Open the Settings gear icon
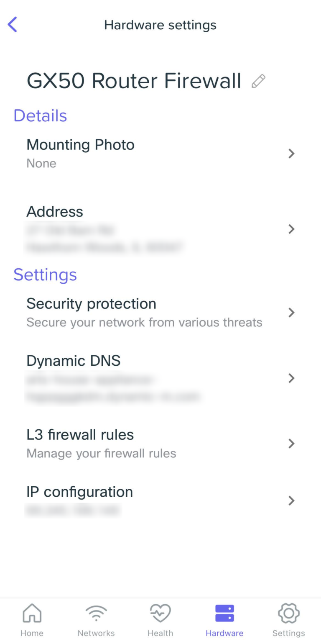The image size is (321, 644). (x=289, y=613)
